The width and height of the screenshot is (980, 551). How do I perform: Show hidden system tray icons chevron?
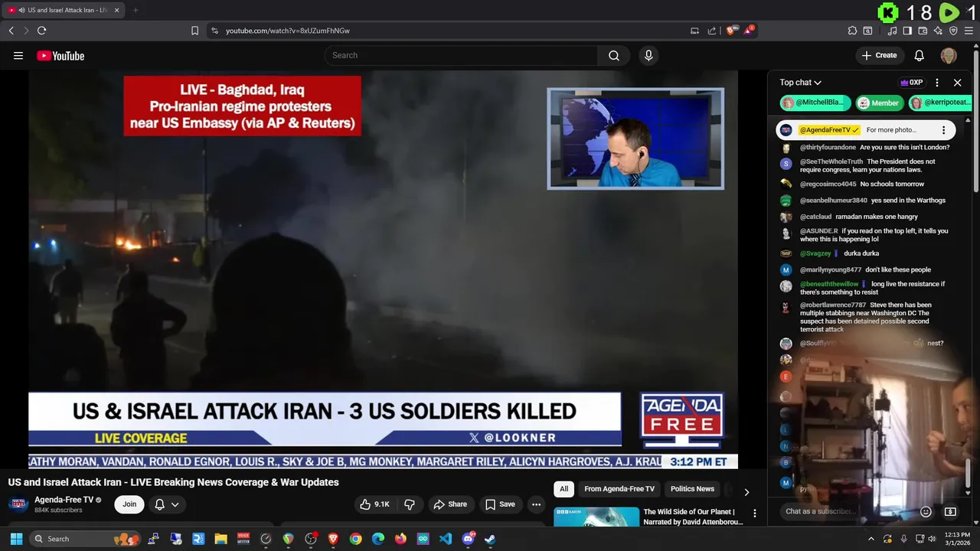click(871, 539)
